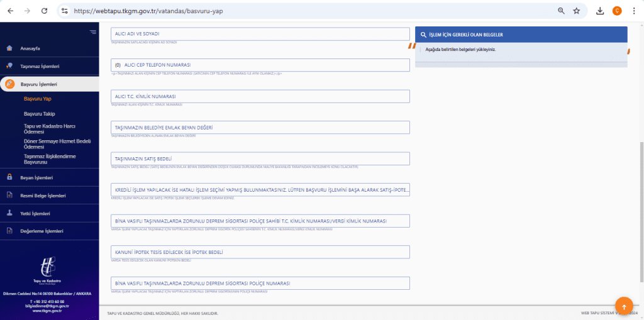This screenshot has width=644, height=320.
Task: Focus the Alıcı Cep Telefon Numarası field
Action: 260,65
